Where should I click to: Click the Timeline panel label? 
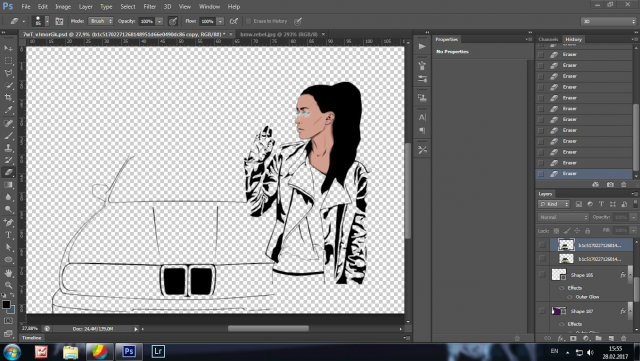point(32,338)
